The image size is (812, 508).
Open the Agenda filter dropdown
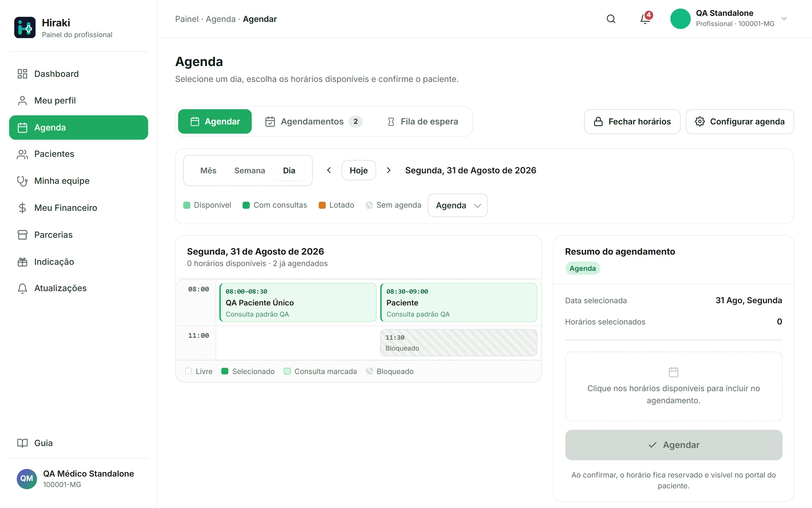[457, 205]
